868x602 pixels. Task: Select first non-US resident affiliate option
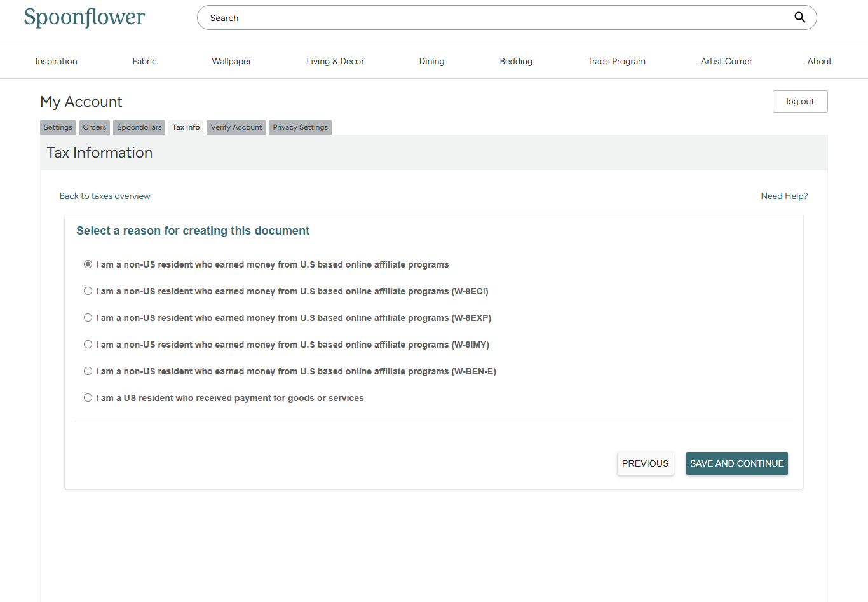coord(88,264)
